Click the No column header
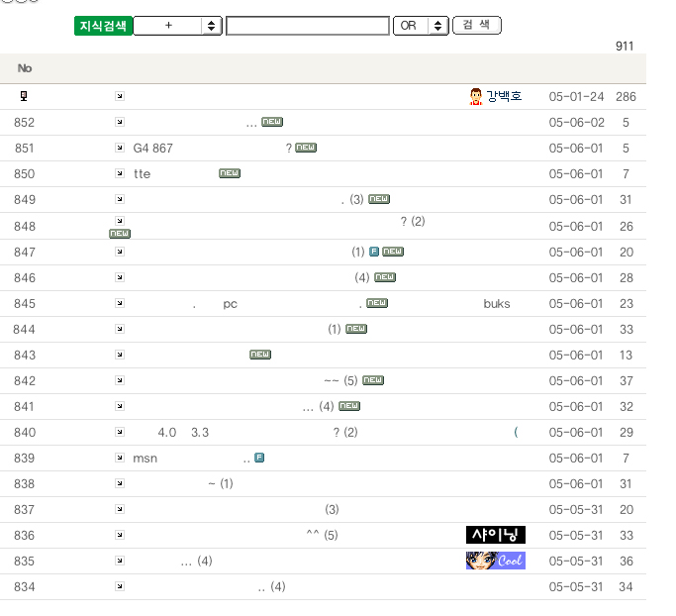 pyautogui.click(x=25, y=68)
